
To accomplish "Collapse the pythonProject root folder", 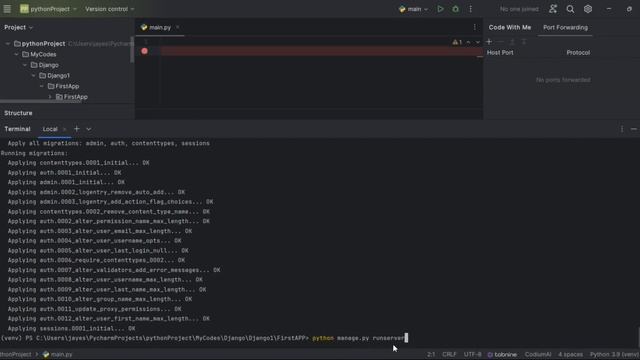I will click(x=8, y=44).
